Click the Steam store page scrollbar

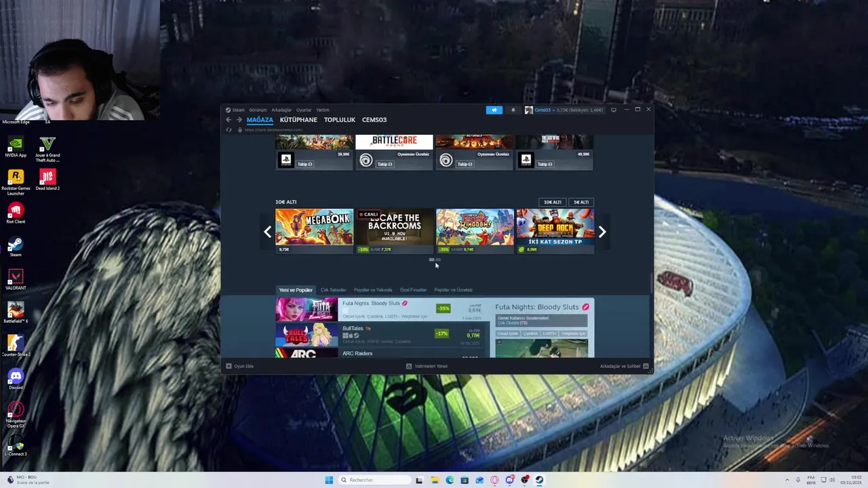(651, 283)
